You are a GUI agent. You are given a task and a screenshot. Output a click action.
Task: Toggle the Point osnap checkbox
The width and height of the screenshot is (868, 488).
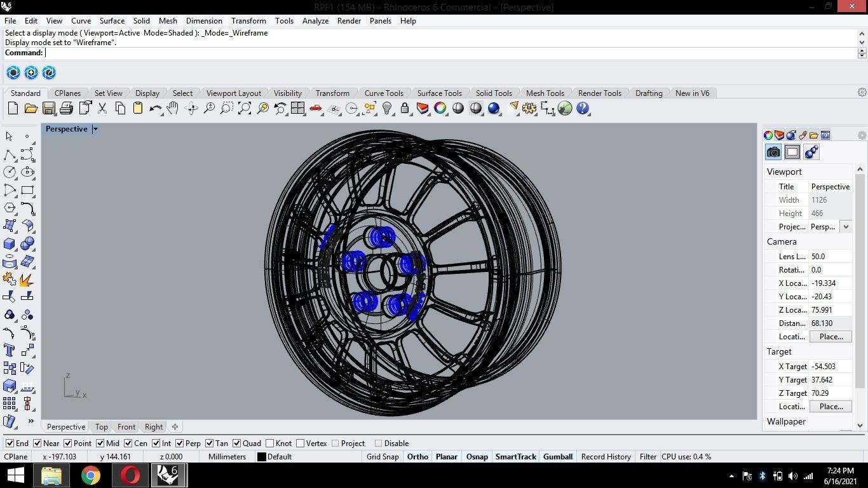click(x=67, y=444)
